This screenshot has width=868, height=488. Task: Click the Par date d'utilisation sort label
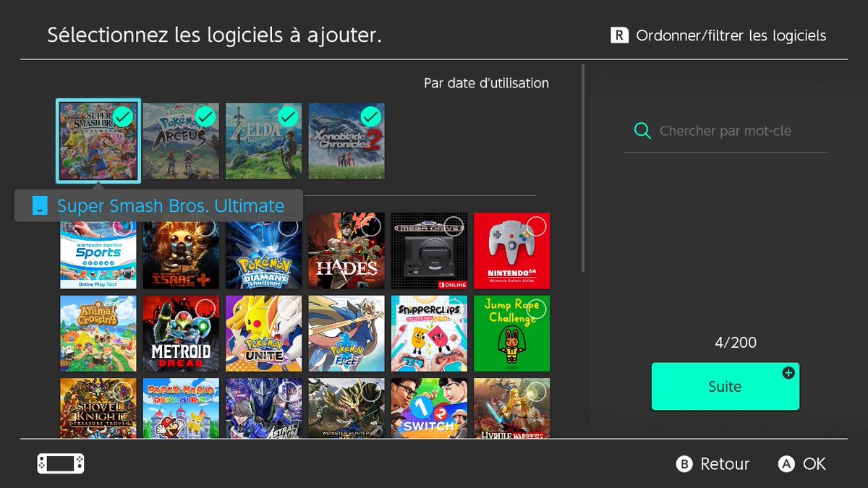[x=486, y=83]
